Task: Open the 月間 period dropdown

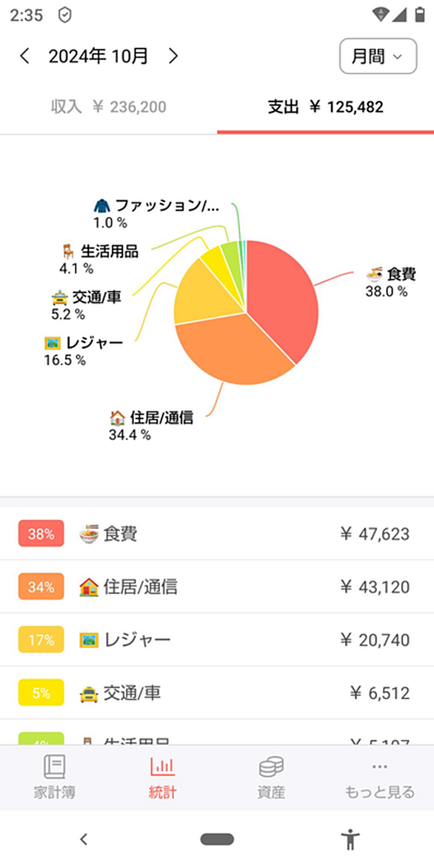Action: [x=378, y=56]
